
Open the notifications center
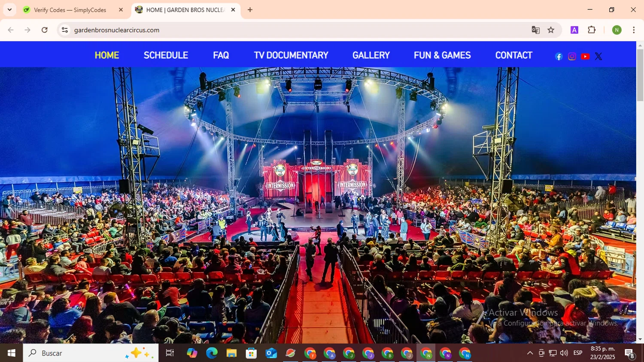(x=630, y=353)
